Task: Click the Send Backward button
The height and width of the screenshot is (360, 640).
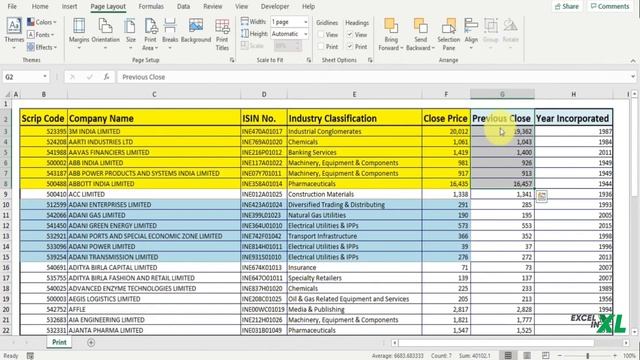Action: tap(420, 34)
